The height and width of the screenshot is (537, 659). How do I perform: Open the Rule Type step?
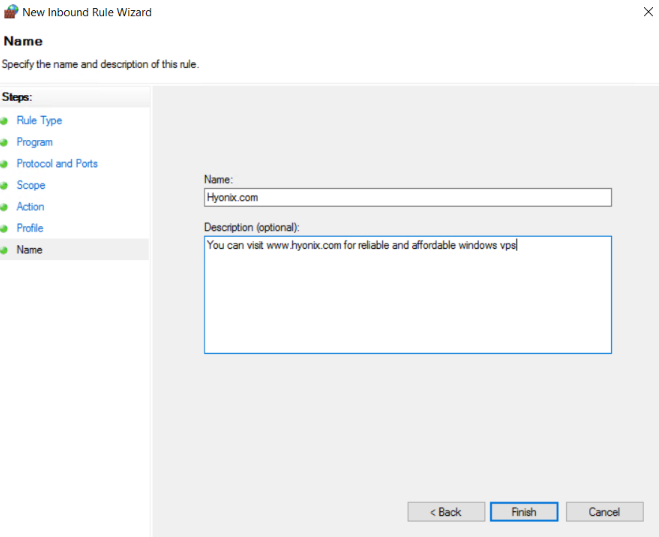[39, 121]
